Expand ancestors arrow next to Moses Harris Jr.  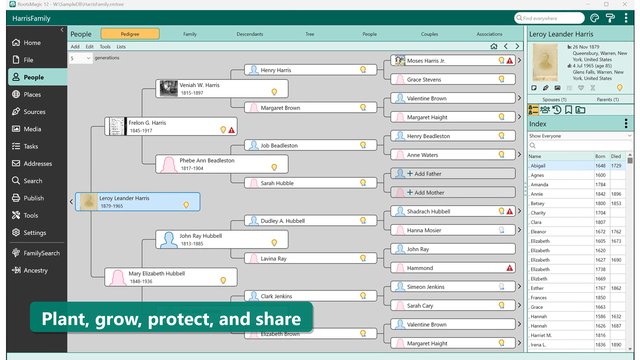[x=519, y=60]
